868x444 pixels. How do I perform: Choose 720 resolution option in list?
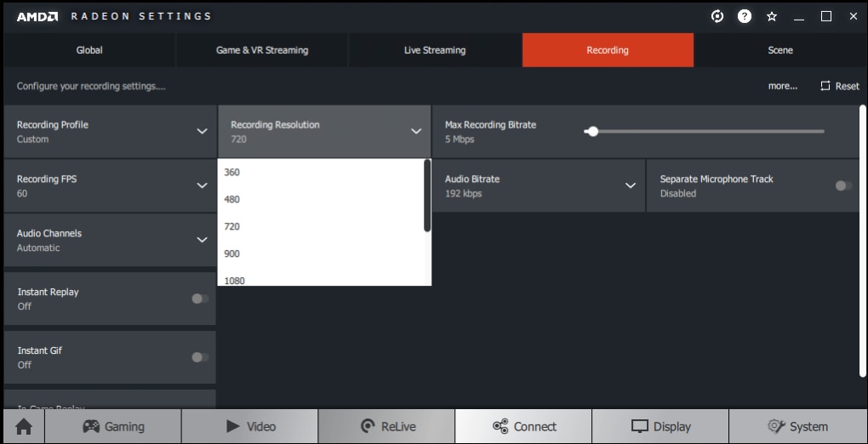coord(321,226)
